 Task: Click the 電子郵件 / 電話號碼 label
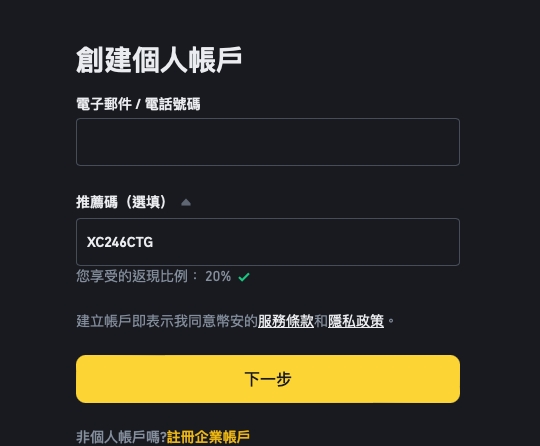click(138, 104)
